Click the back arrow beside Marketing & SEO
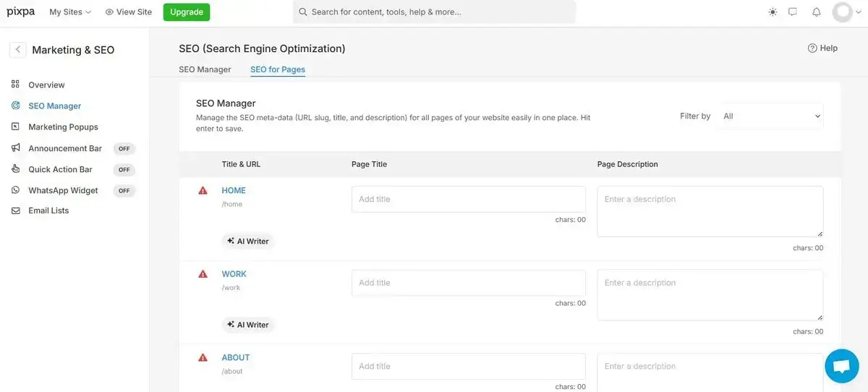The height and width of the screenshot is (392, 868). (17, 50)
